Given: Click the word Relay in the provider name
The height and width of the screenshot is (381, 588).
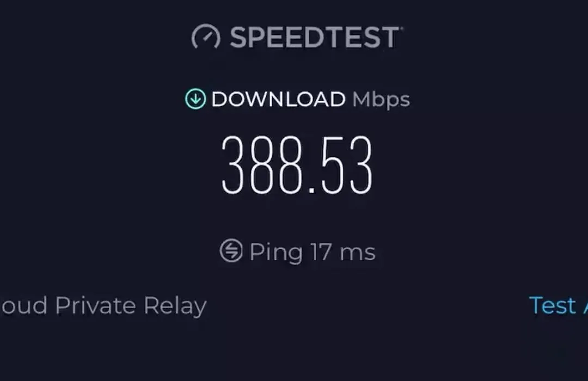Looking at the screenshot, I should click(175, 306).
